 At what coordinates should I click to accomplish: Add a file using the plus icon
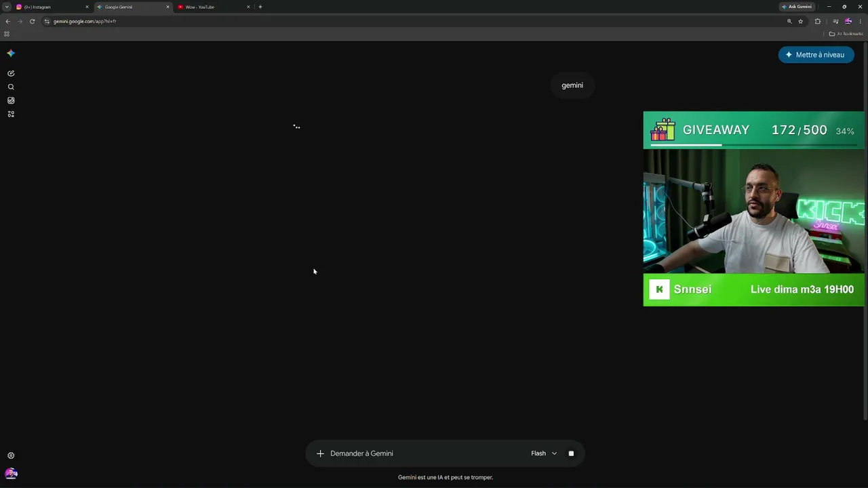coord(320,453)
